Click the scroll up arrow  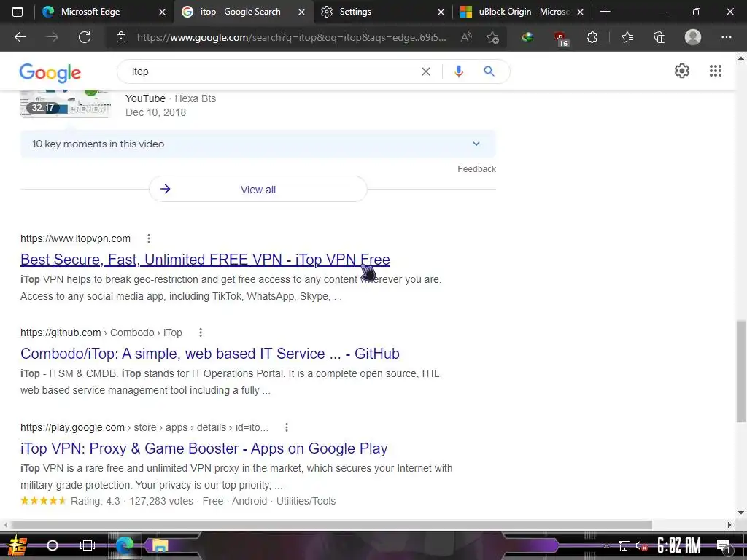(x=741, y=58)
